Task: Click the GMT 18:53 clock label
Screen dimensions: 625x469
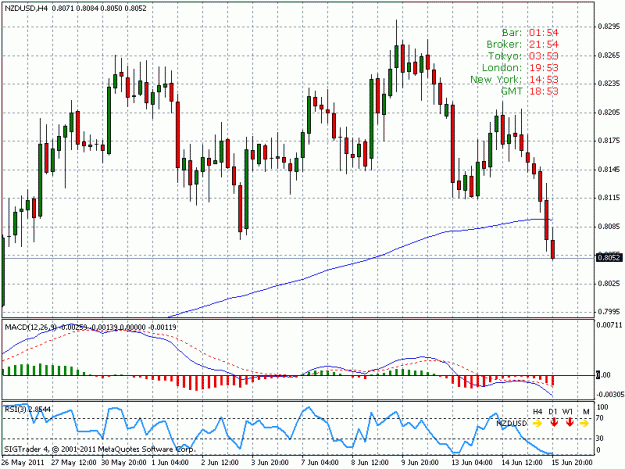Action: (x=530, y=91)
